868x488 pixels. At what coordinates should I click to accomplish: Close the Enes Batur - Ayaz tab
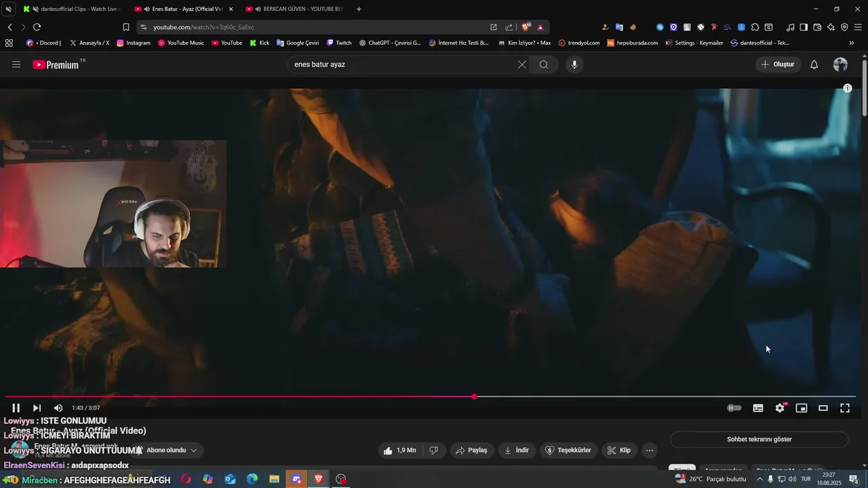coord(231,9)
